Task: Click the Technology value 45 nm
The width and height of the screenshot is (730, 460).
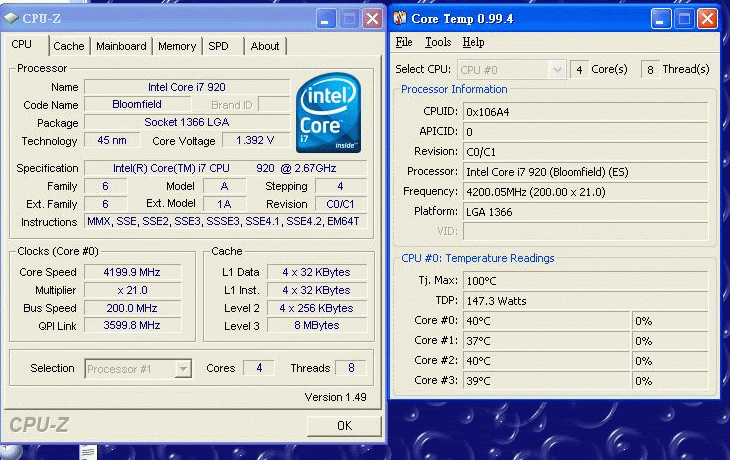Action: (112, 140)
